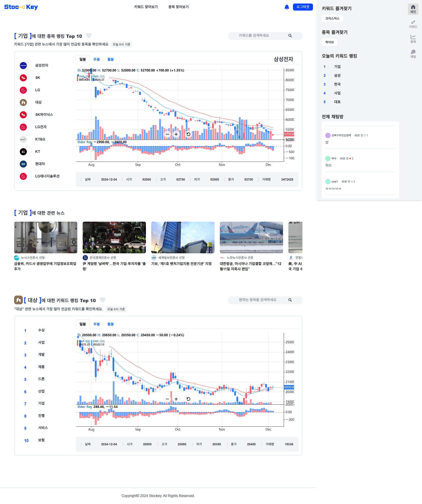Toggle favorite heart for 기업 keyword
This screenshot has height=504, width=422.
pyautogui.click(x=89, y=36)
